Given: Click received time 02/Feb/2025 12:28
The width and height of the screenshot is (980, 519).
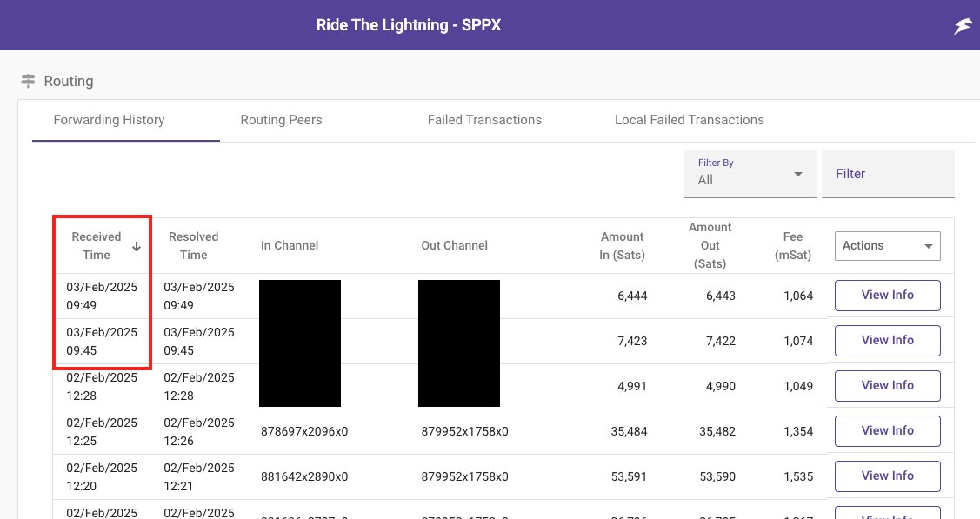Looking at the screenshot, I should [x=102, y=387].
